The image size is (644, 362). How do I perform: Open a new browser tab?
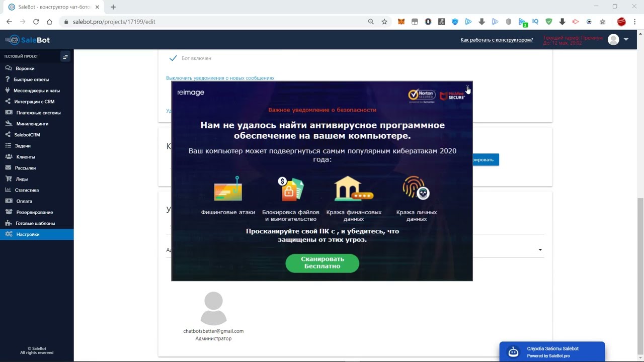[x=113, y=7]
